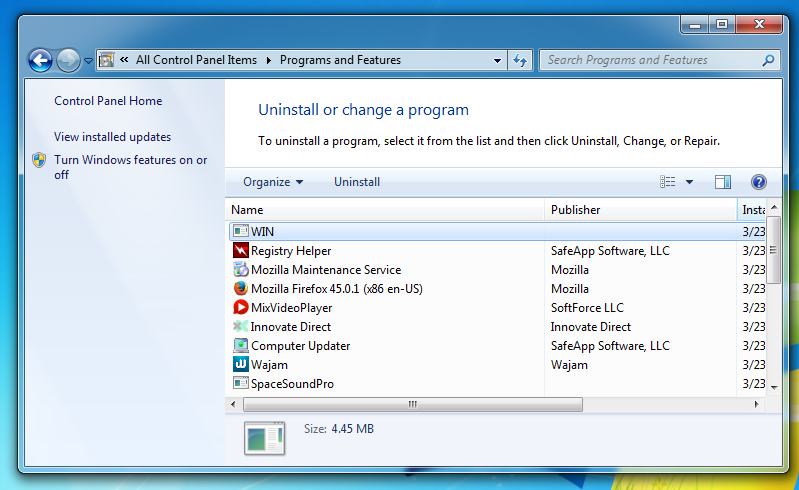Open the Organize dropdown menu
Screen dimensions: 799x490
pyautogui.click(x=273, y=182)
